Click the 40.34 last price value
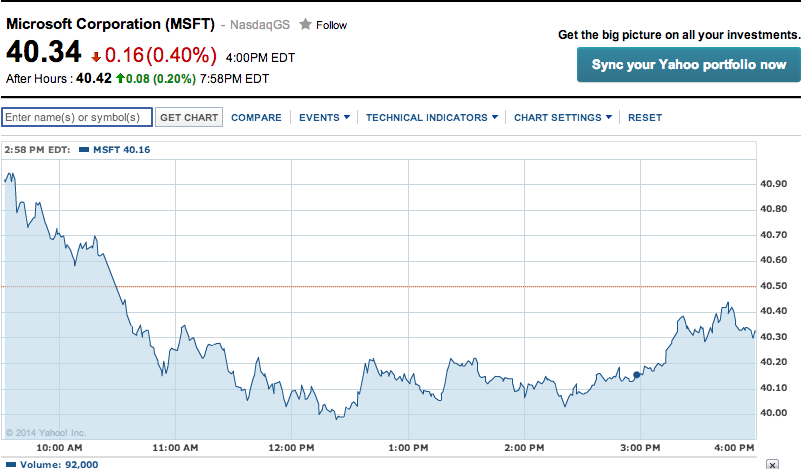Image resolution: width=803 pixels, height=469 pixels. click(44, 52)
